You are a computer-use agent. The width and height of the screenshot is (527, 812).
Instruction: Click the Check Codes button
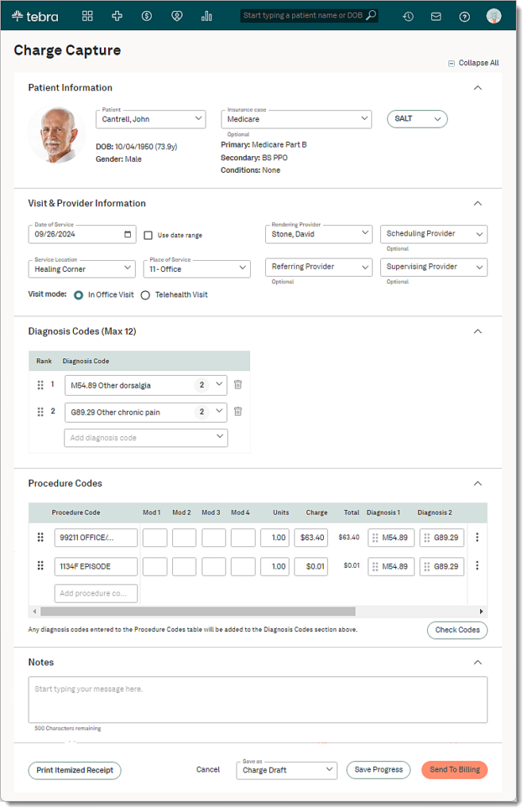coord(458,630)
